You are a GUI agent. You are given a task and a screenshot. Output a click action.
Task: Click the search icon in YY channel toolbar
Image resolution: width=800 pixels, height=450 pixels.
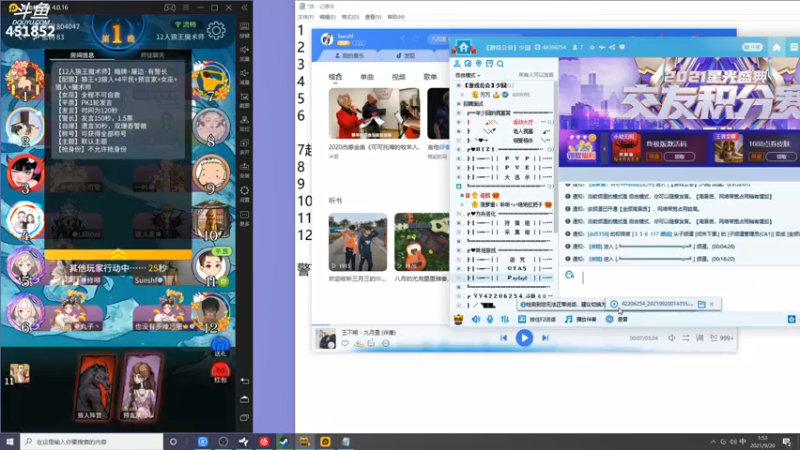pos(501,64)
